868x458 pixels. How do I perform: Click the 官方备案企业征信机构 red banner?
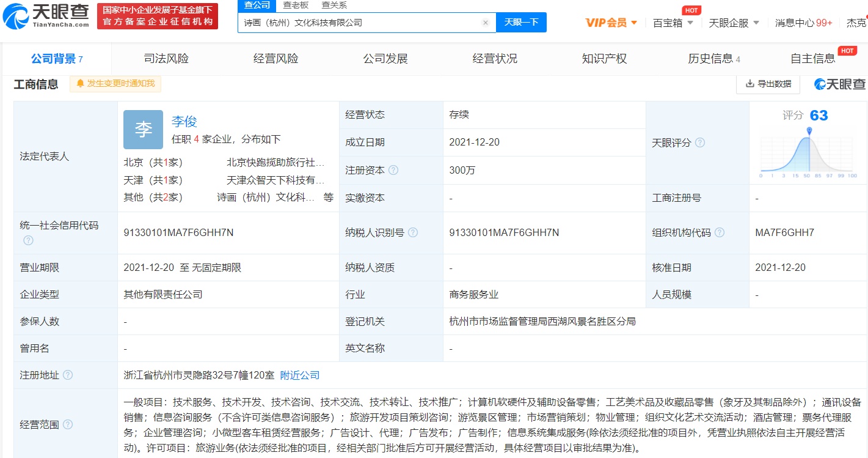[158, 16]
